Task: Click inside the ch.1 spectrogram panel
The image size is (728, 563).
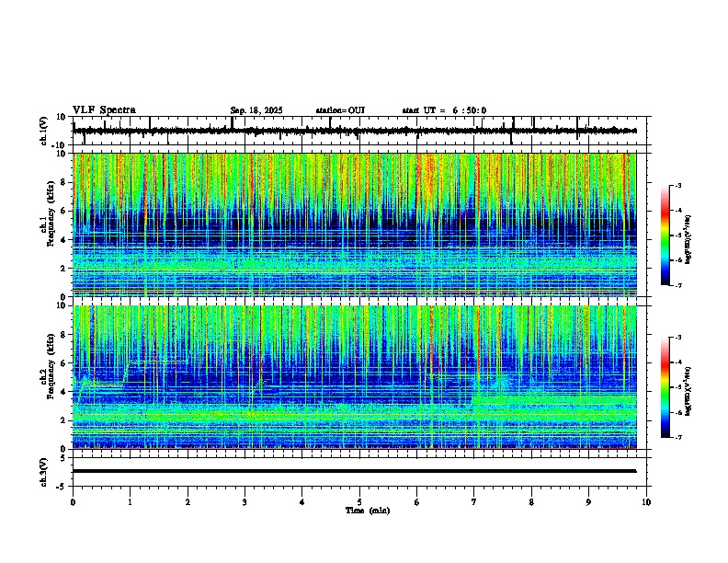Action: (x=355, y=224)
